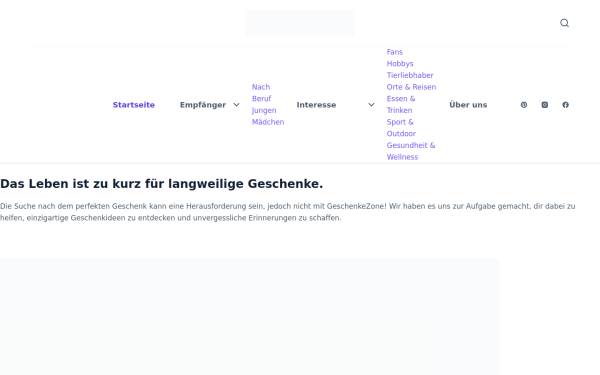Image resolution: width=600 pixels, height=375 pixels.
Task: Open the Orte & Reisen link
Action: click(x=411, y=87)
